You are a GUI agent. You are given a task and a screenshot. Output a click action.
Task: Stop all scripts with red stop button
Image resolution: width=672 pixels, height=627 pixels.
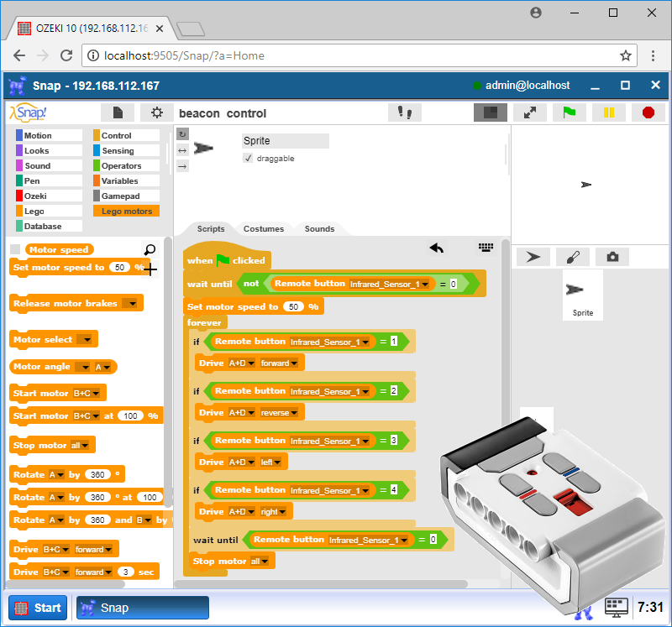[x=648, y=112]
